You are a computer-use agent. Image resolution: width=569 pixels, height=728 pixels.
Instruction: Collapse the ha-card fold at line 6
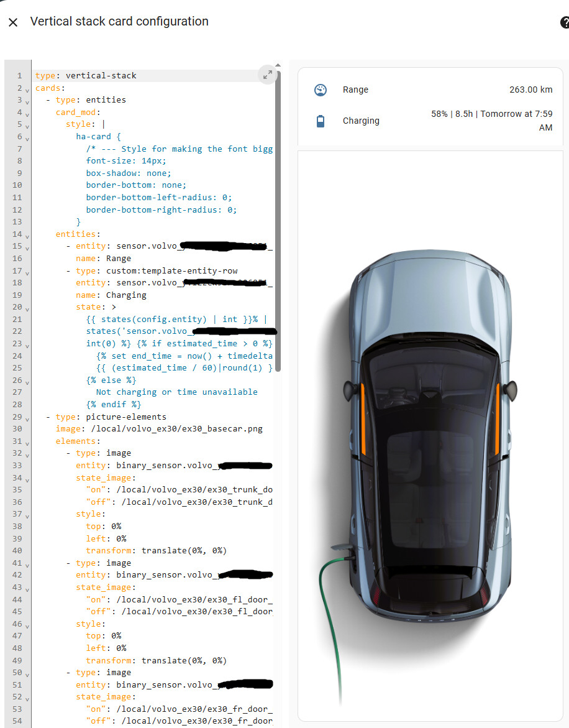pos(27,139)
